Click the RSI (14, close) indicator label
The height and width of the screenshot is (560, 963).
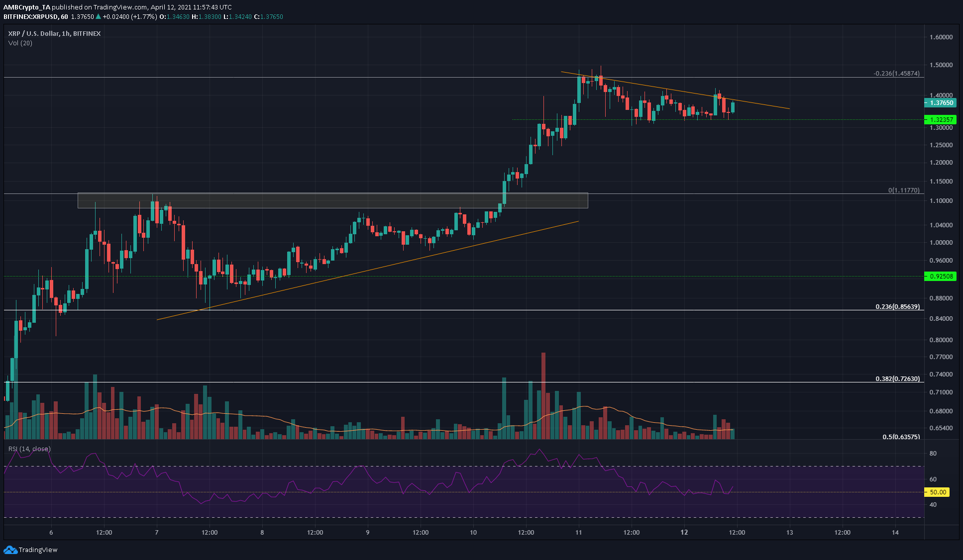point(29,449)
